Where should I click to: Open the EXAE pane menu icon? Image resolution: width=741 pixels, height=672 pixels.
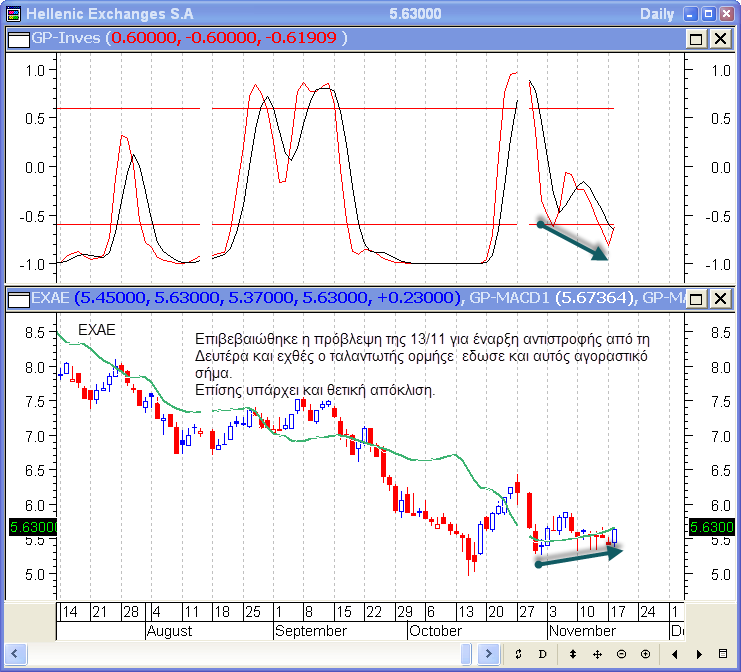coord(19,298)
